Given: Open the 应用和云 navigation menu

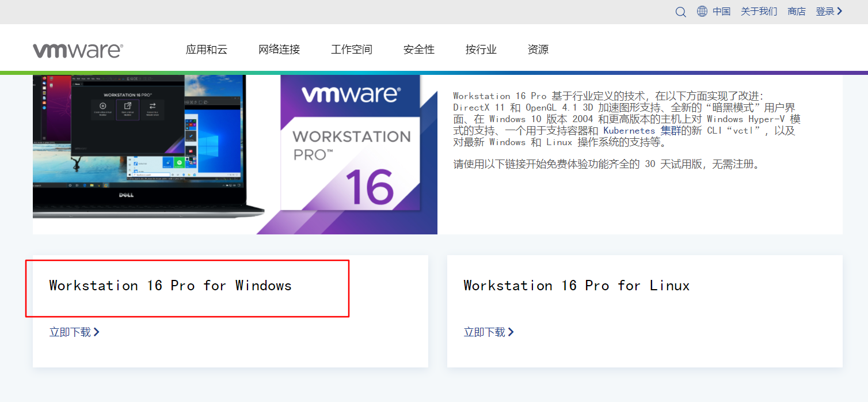Looking at the screenshot, I should click(x=206, y=50).
